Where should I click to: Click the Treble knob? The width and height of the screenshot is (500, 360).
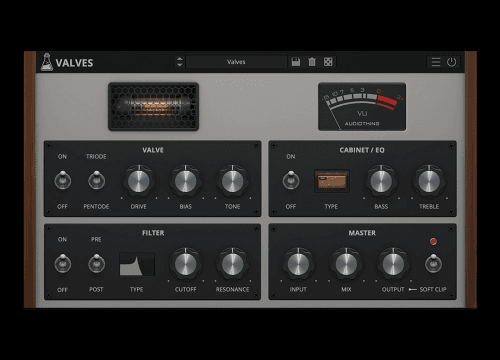429,181
